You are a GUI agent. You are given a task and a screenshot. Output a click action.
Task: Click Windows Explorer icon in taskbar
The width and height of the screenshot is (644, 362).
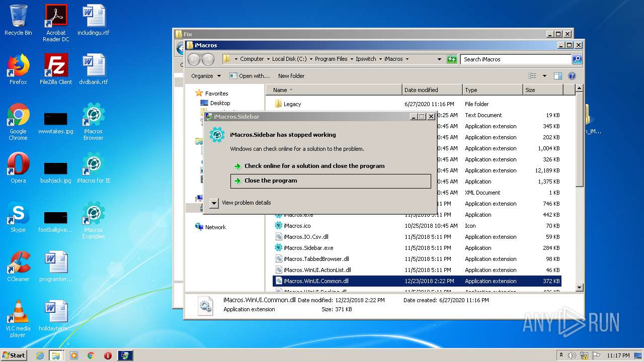click(x=56, y=355)
